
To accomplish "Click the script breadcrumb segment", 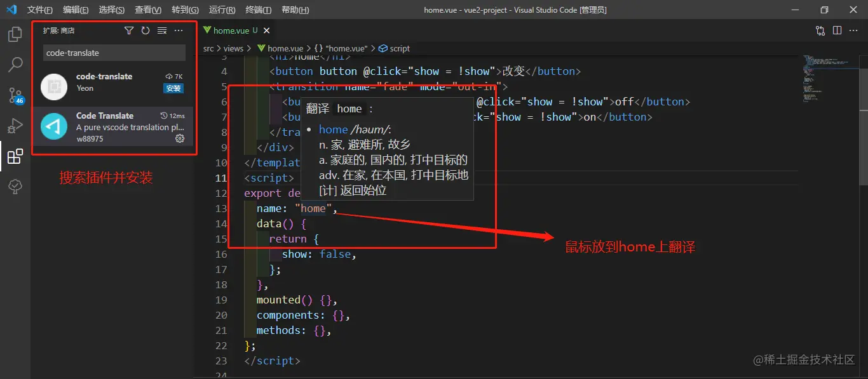I will point(400,48).
